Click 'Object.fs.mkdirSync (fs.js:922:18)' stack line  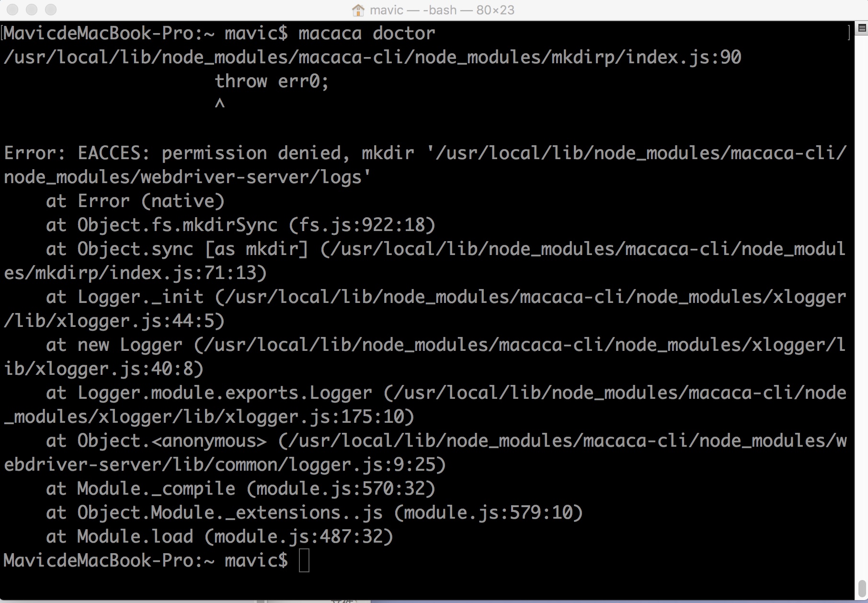pos(256,225)
